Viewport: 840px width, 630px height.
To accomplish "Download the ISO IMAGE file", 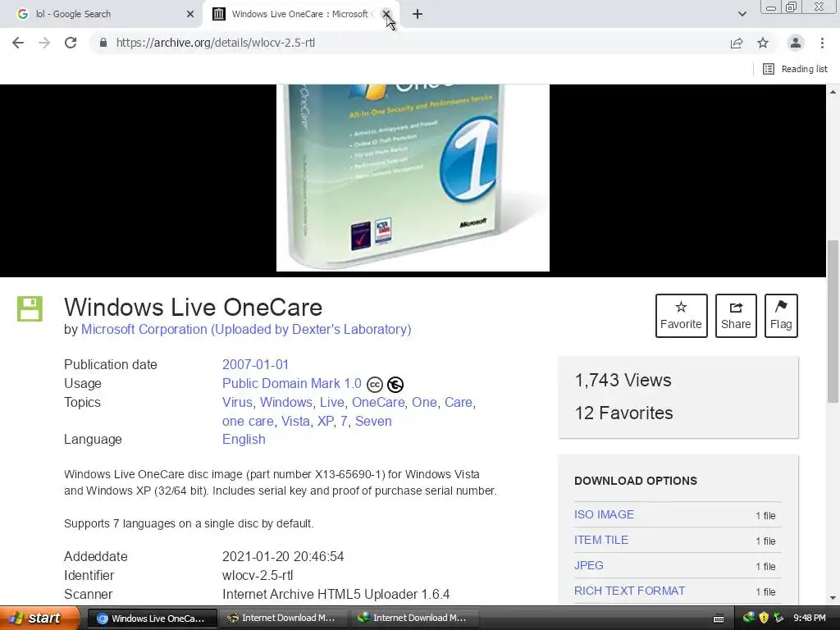I will 604,514.
